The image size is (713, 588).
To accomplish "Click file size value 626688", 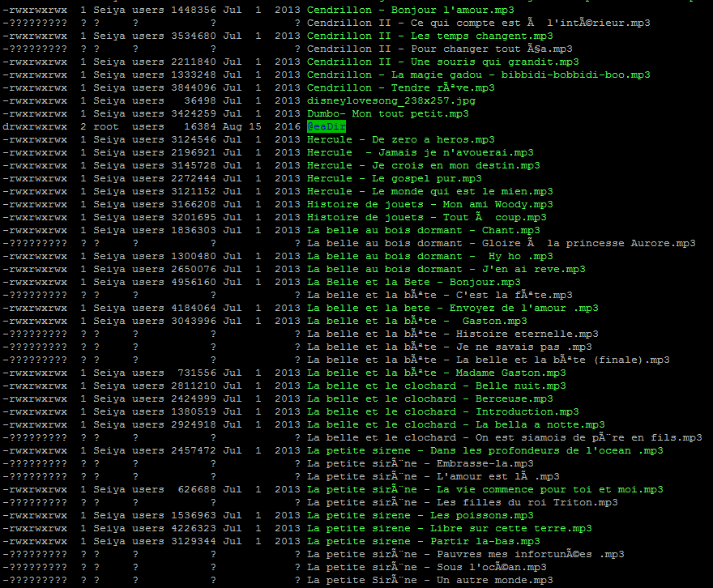I will coord(196,490).
